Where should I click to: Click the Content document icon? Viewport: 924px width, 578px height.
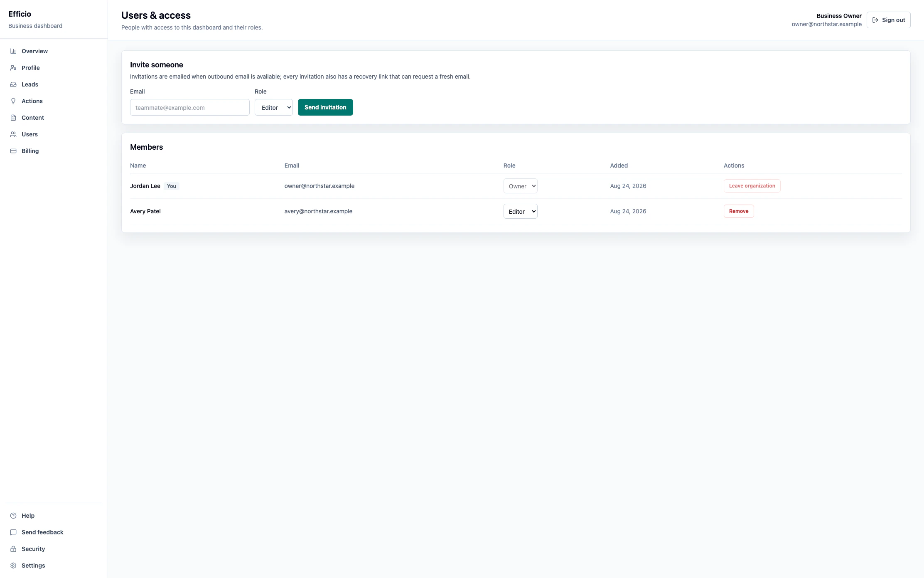(x=13, y=118)
